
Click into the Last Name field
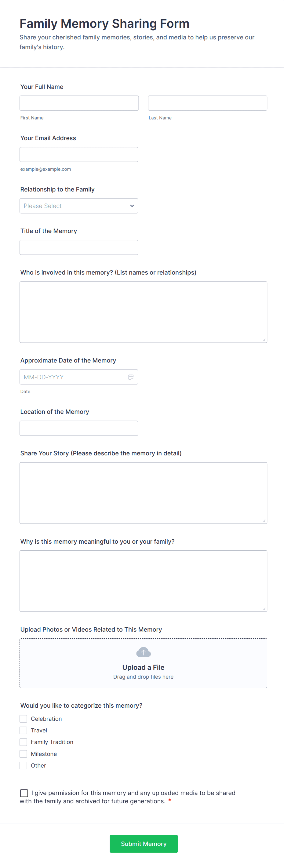[x=207, y=103]
